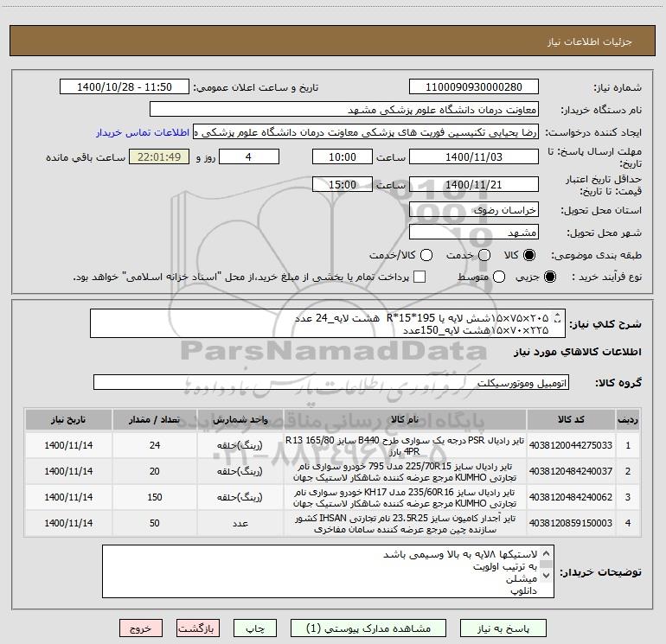This screenshot has height=644, width=666.
Task: Select the جزیی purchase type radio
Action: pyautogui.click(x=549, y=277)
